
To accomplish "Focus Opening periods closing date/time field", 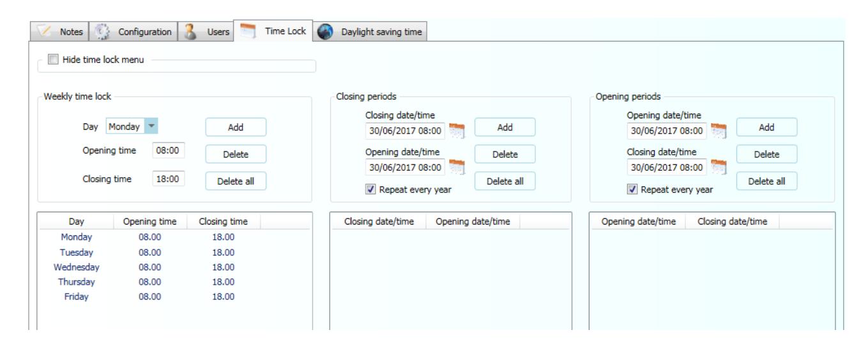I will [x=667, y=167].
